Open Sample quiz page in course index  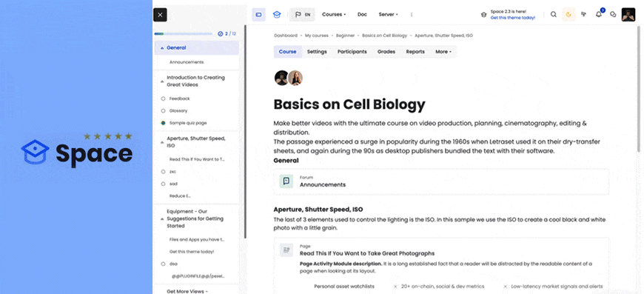pos(188,123)
